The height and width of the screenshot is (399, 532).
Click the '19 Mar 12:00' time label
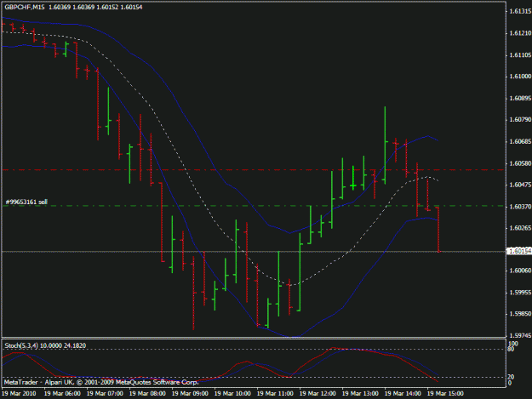click(317, 394)
